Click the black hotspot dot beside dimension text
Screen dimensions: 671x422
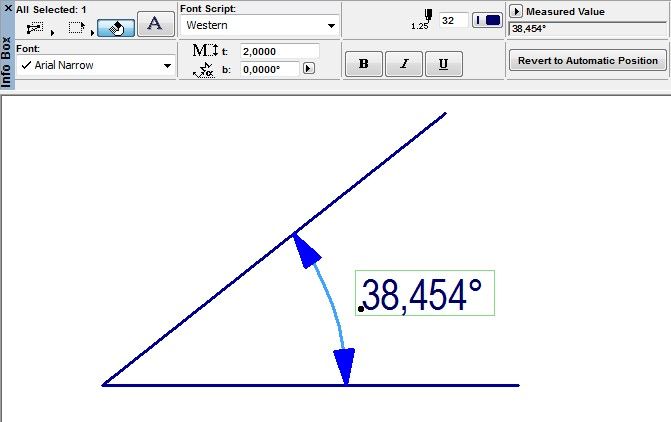coord(361,309)
